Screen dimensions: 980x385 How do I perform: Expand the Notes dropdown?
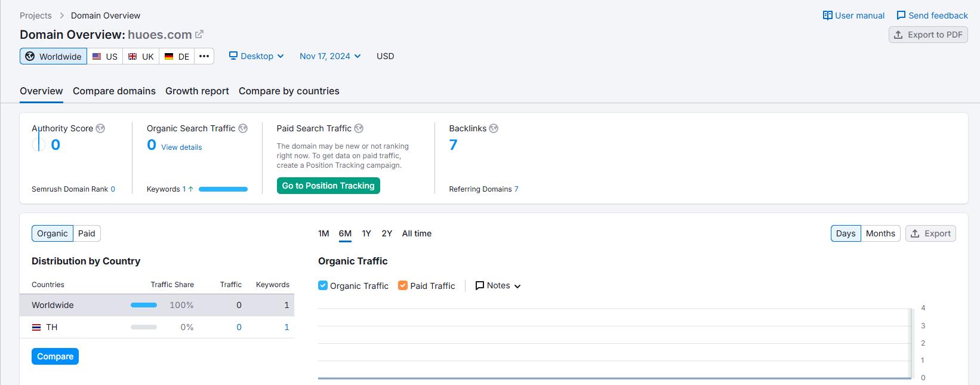(x=498, y=286)
